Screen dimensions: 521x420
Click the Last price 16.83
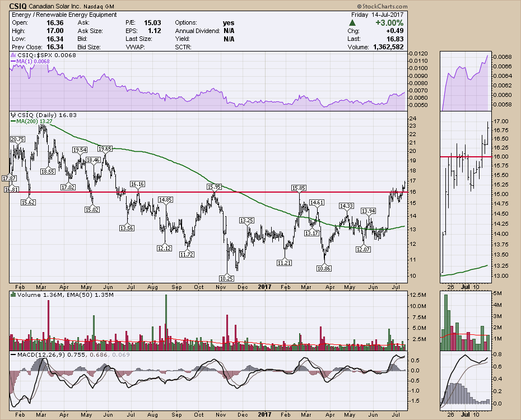[x=395, y=39]
